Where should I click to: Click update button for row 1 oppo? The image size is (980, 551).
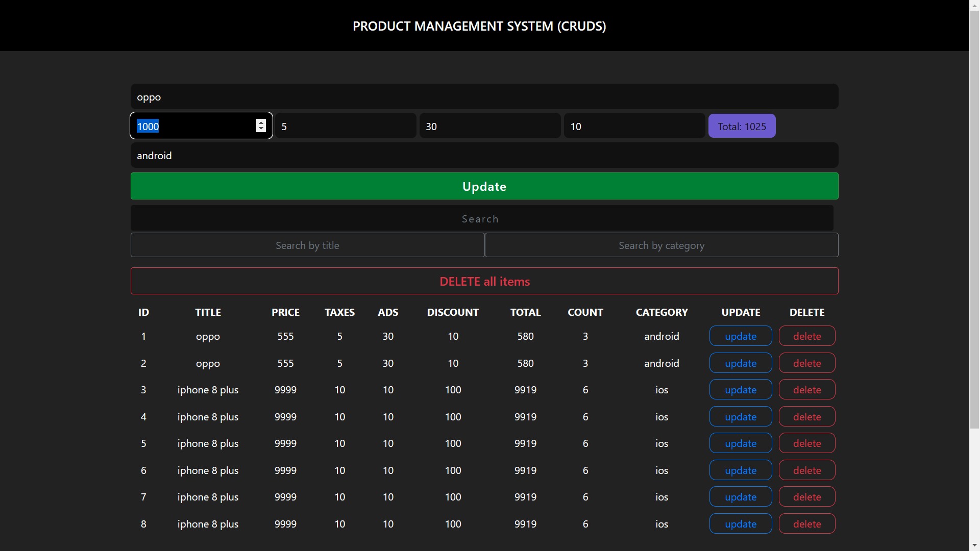click(x=741, y=336)
